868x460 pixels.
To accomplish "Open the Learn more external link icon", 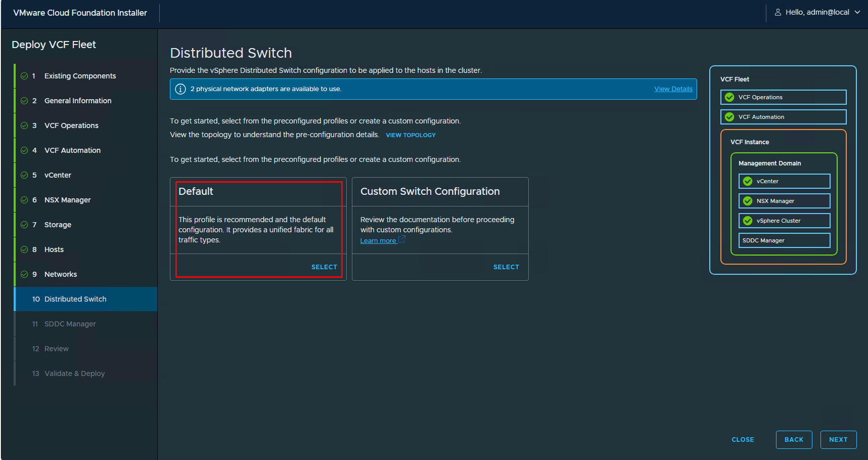I will (402, 239).
